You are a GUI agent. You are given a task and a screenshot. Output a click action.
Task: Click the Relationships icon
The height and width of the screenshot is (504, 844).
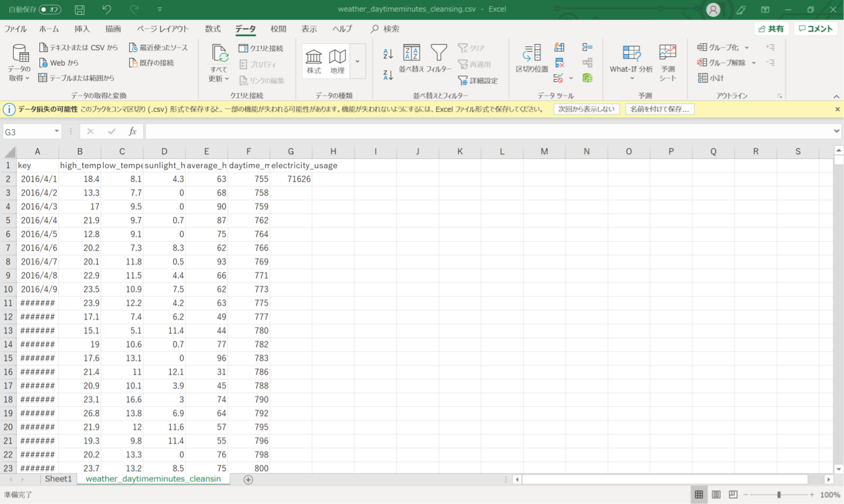point(587,63)
